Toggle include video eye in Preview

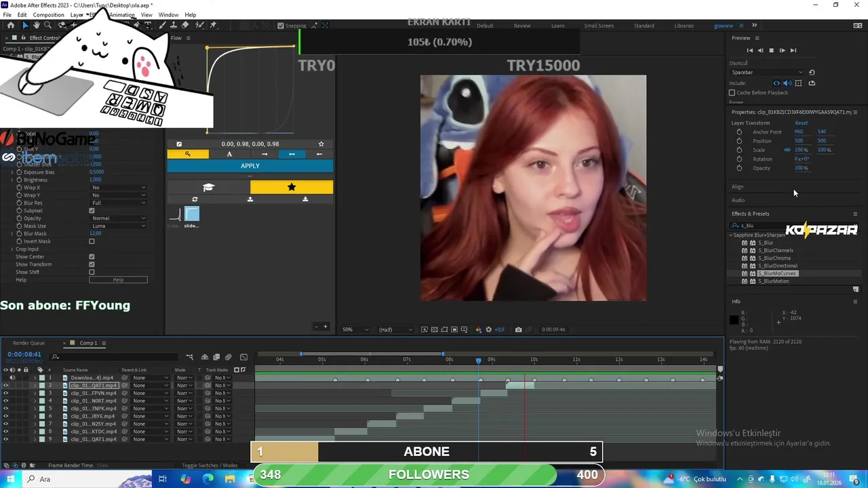pyautogui.click(x=776, y=83)
